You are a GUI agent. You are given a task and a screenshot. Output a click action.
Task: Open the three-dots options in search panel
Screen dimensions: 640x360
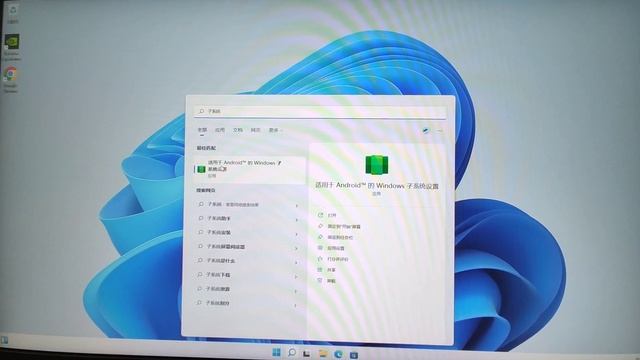(x=440, y=131)
